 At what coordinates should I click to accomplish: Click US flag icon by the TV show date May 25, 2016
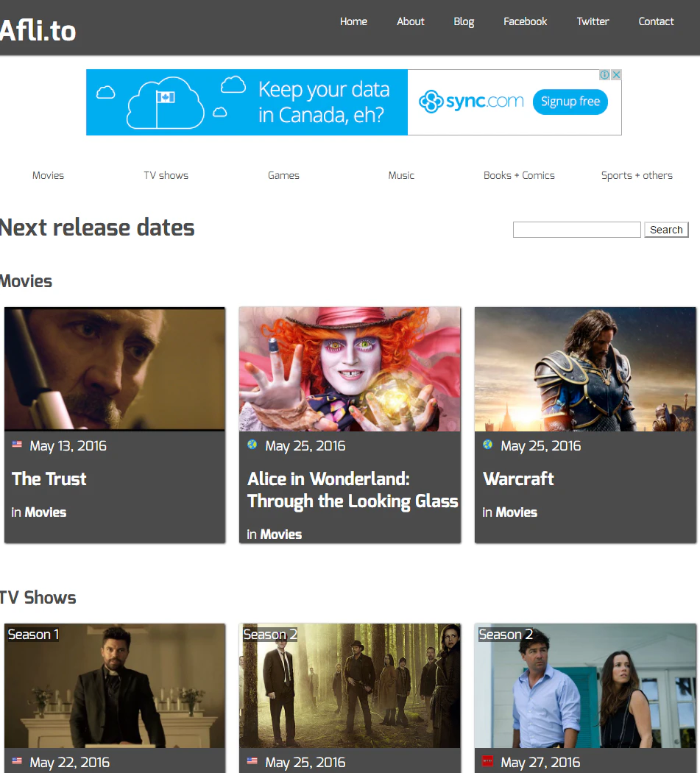(252, 760)
